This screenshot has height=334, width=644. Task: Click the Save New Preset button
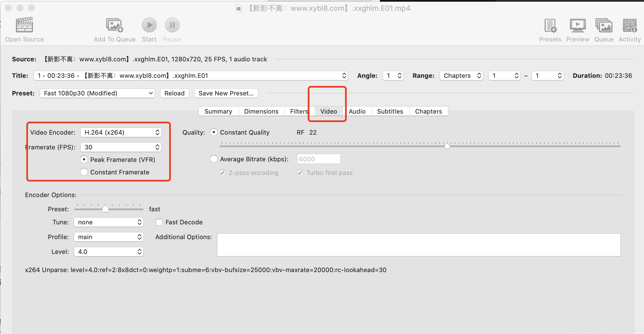pos(226,93)
